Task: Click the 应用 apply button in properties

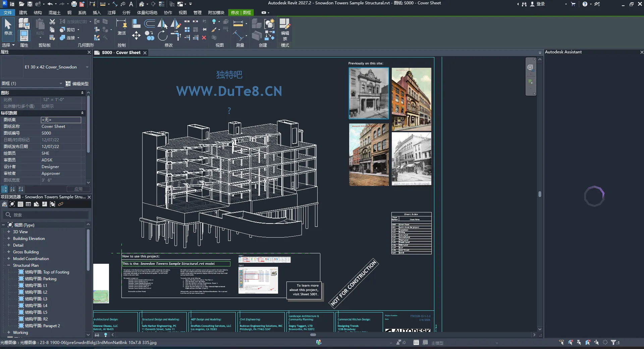Action: click(78, 189)
